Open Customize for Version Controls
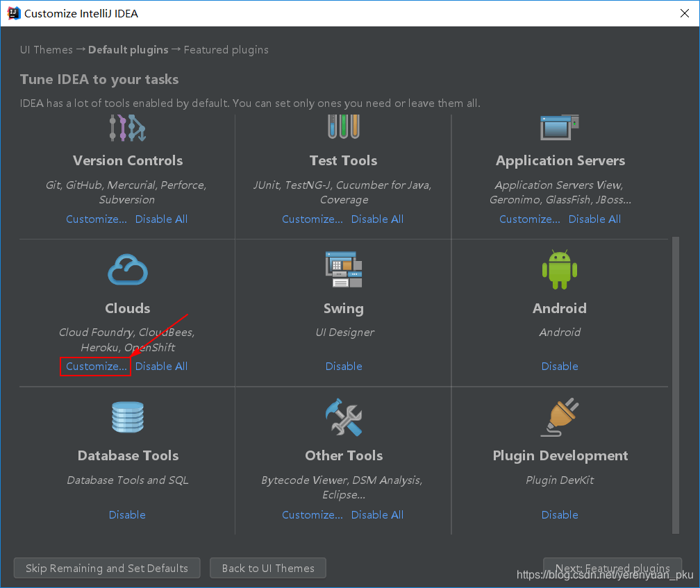Screen dimensions: 700x588 click(x=97, y=219)
